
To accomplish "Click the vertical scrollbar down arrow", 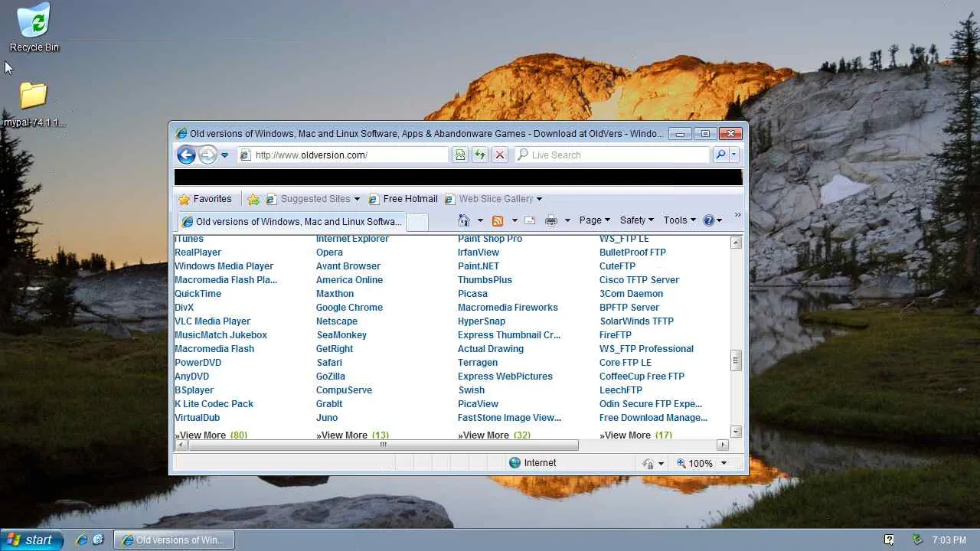I will coord(736,432).
